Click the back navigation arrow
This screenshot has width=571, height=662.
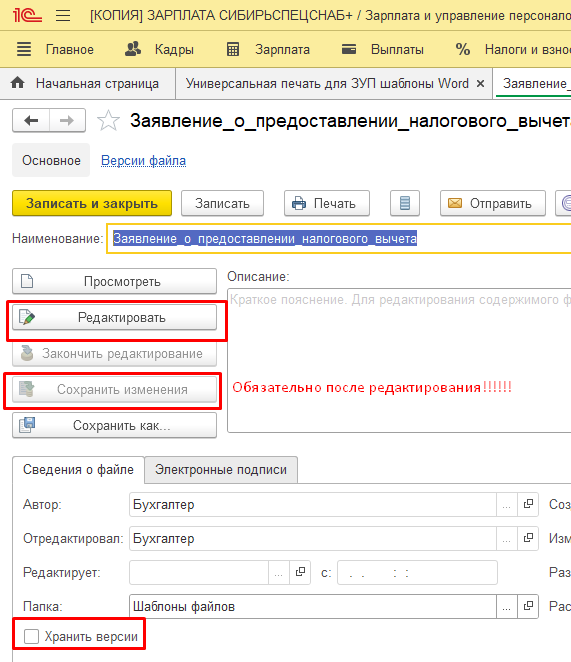point(31,121)
